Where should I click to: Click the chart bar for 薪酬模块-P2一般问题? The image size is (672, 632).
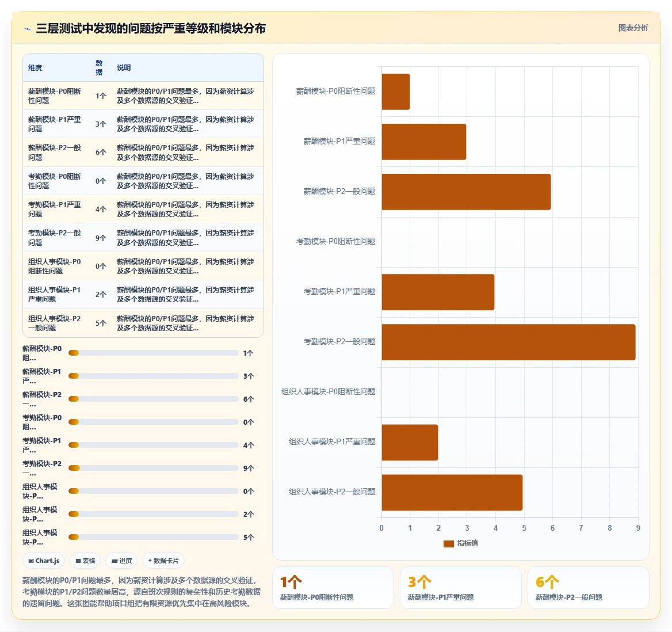click(x=466, y=192)
